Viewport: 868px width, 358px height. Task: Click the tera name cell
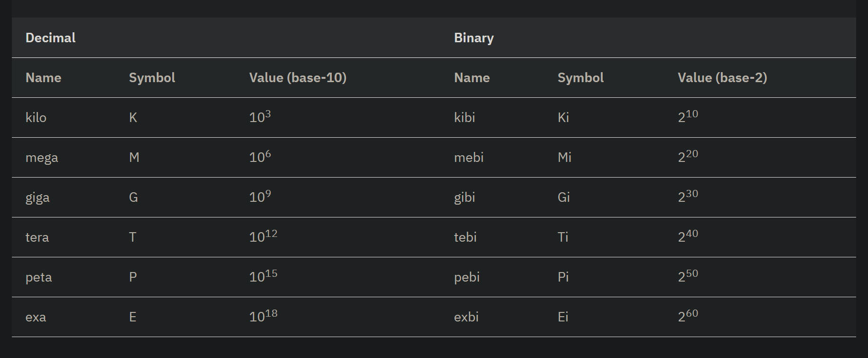coord(37,237)
